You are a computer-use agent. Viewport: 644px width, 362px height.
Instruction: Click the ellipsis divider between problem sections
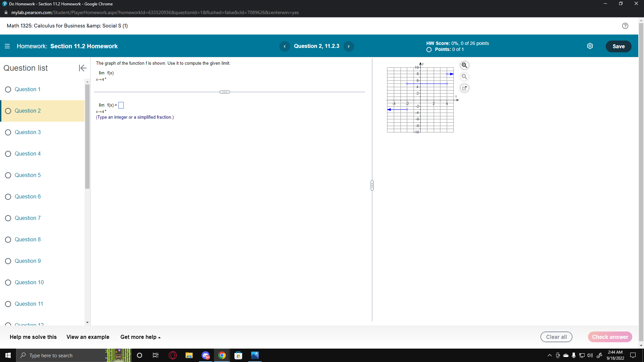pos(225,92)
